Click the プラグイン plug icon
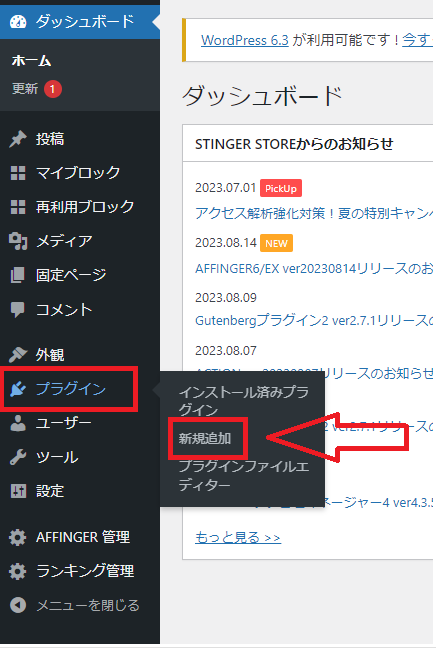This screenshot has width=436, height=648. [x=18, y=389]
